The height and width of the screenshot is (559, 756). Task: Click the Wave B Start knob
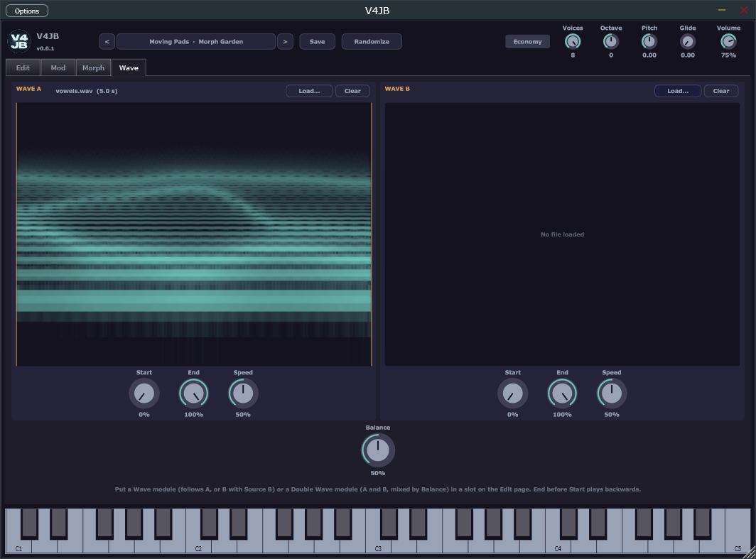click(x=512, y=394)
